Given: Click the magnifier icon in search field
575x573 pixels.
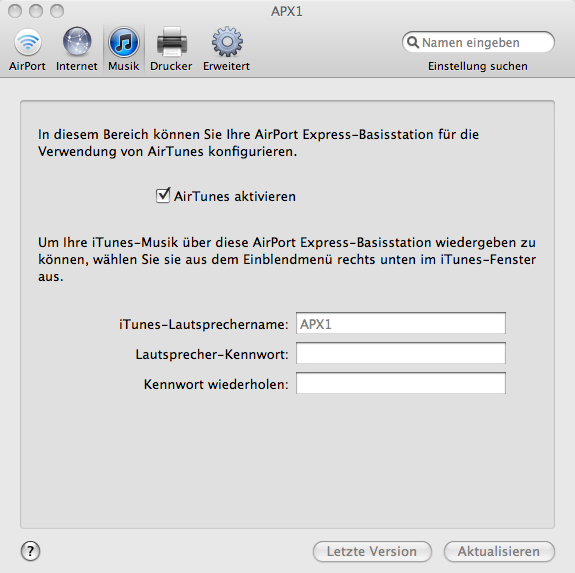Looking at the screenshot, I should (x=413, y=43).
